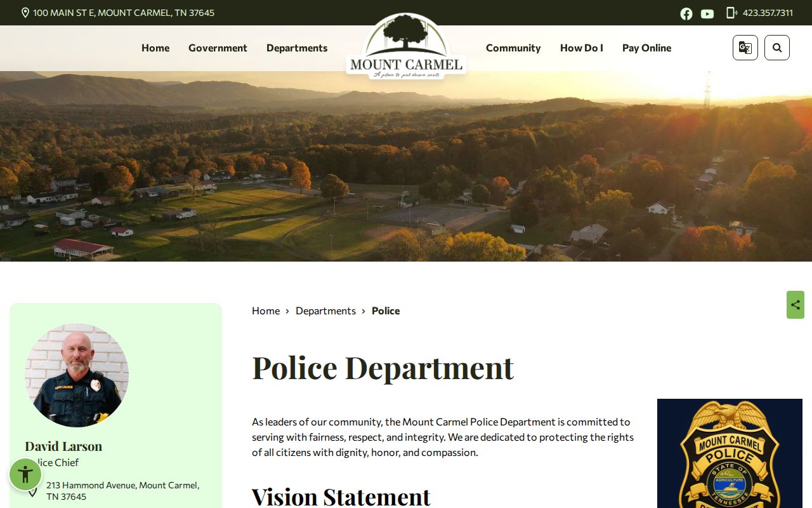Image resolution: width=812 pixels, height=508 pixels.
Task: Click the Police Department page heading
Action: (x=383, y=368)
